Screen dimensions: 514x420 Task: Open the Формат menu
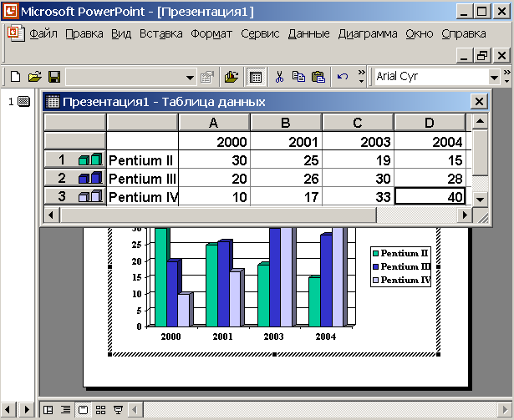click(211, 33)
